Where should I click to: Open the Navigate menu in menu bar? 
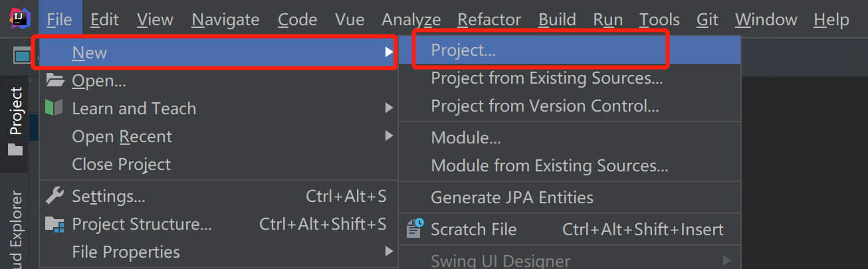pyautogui.click(x=225, y=20)
